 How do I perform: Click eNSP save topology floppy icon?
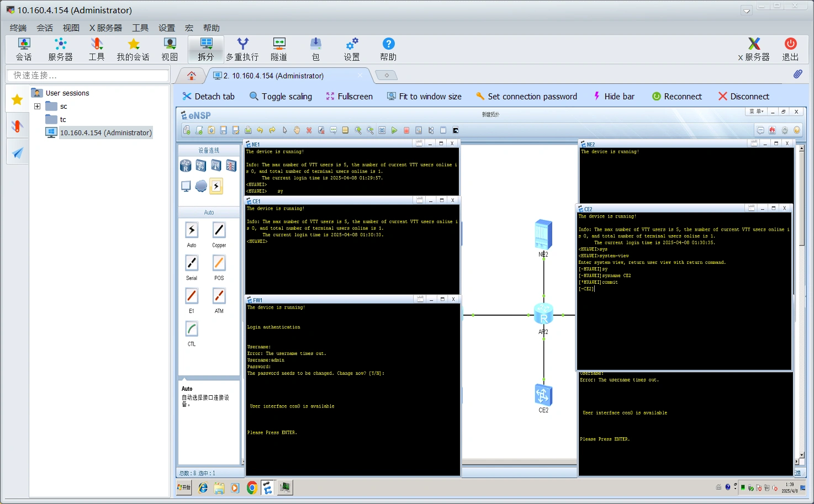click(224, 130)
